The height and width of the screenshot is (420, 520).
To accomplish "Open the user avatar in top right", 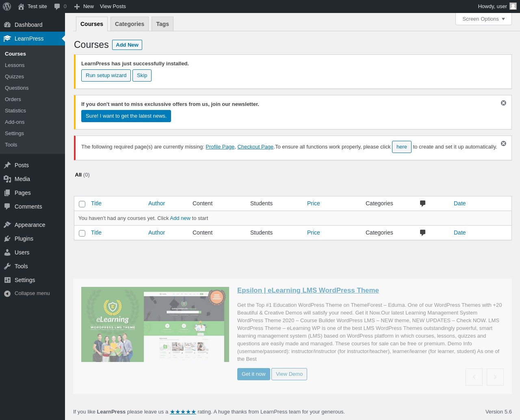I will tap(513, 6).
